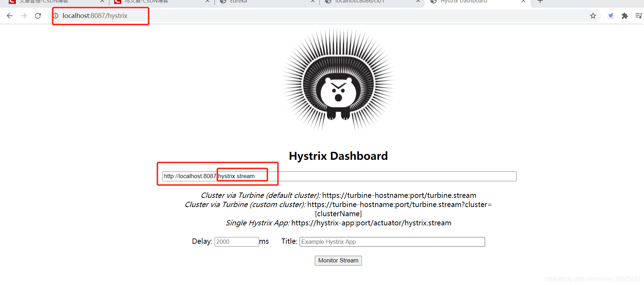Click the Monitor Stream button
The height and width of the screenshot is (285, 644).
tap(338, 261)
